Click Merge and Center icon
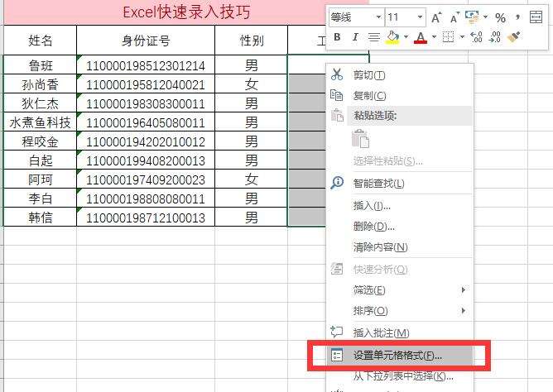Viewport: 553px width, 392px height. point(536,17)
